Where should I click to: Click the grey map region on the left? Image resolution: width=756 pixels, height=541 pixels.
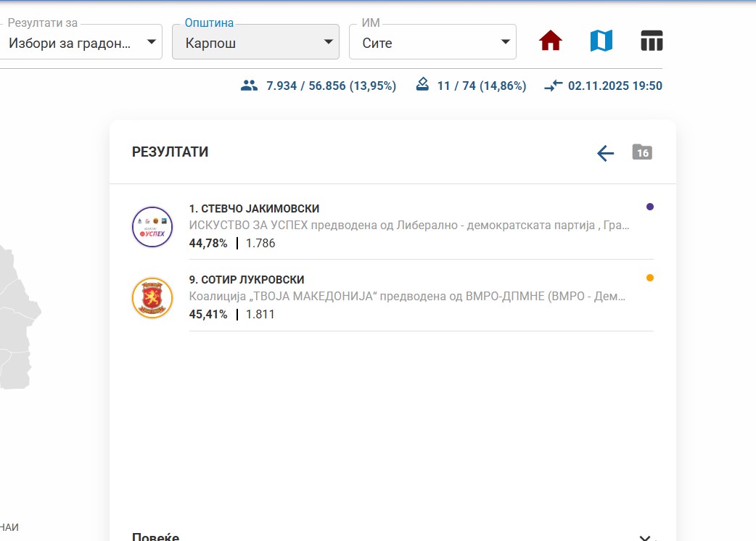pyautogui.click(x=16, y=319)
